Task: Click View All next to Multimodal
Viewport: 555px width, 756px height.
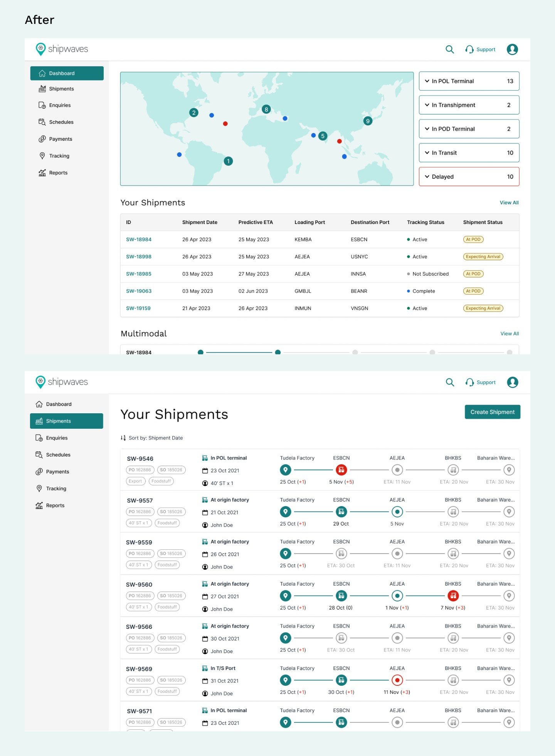Action: pos(510,333)
